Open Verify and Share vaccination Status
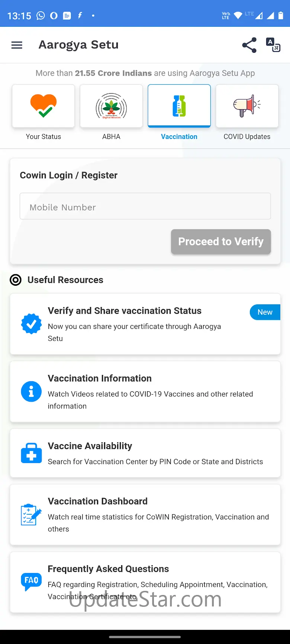The width and height of the screenshot is (290, 644). [145, 324]
